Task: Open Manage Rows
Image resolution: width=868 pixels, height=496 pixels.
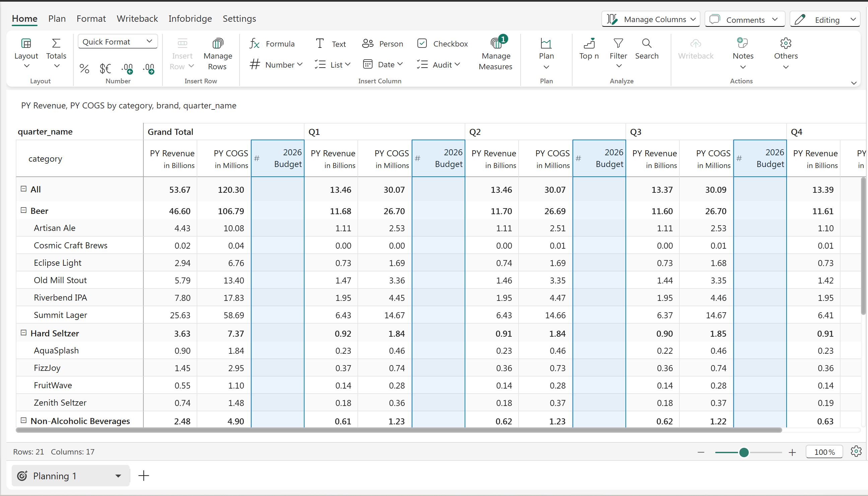Action: pyautogui.click(x=217, y=54)
